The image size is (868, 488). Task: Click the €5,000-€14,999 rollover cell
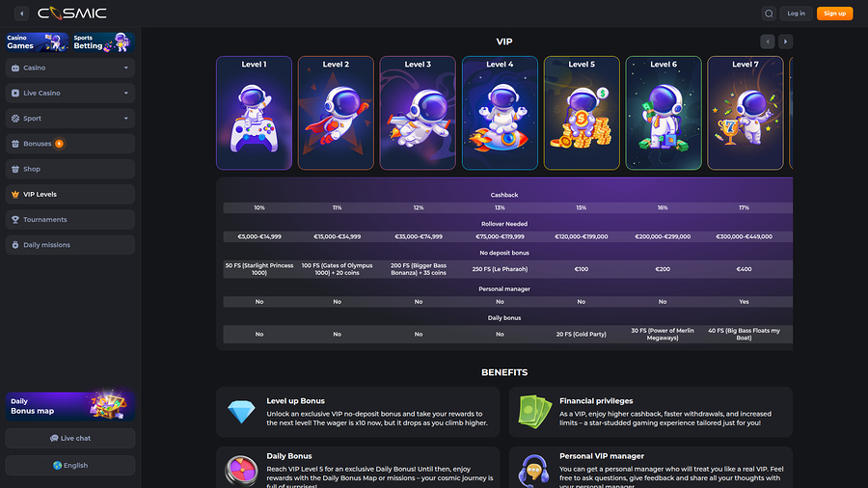259,237
